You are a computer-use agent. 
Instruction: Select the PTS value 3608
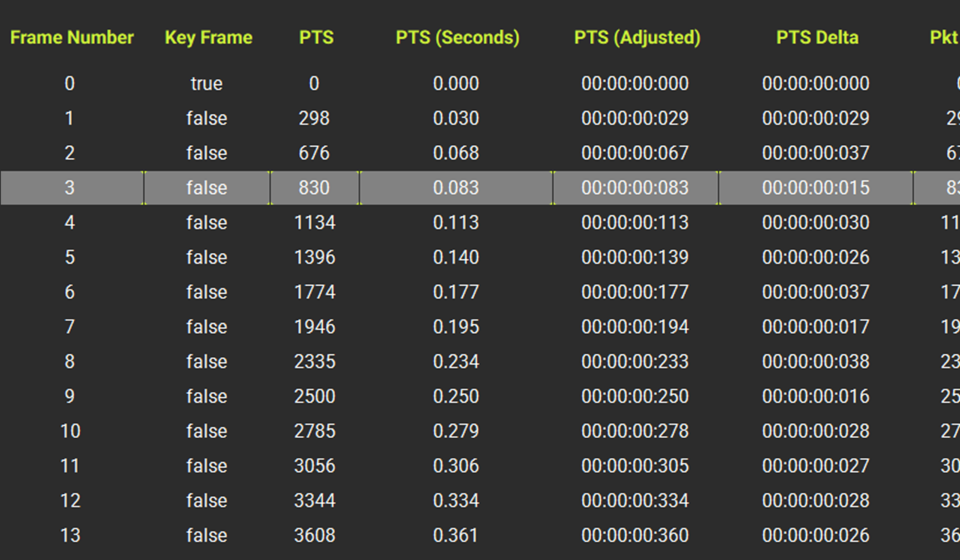[315, 535]
